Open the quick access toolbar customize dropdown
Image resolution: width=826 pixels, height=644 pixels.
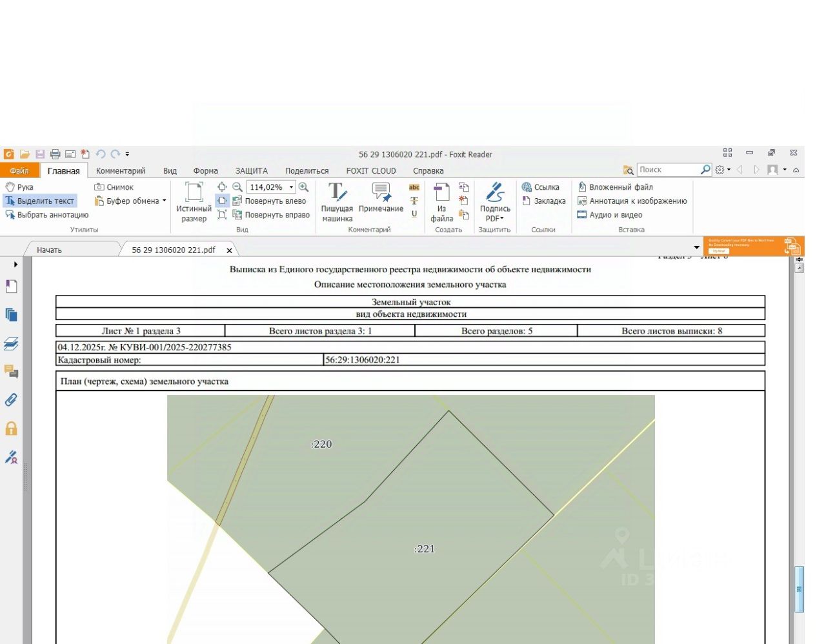tap(128, 154)
